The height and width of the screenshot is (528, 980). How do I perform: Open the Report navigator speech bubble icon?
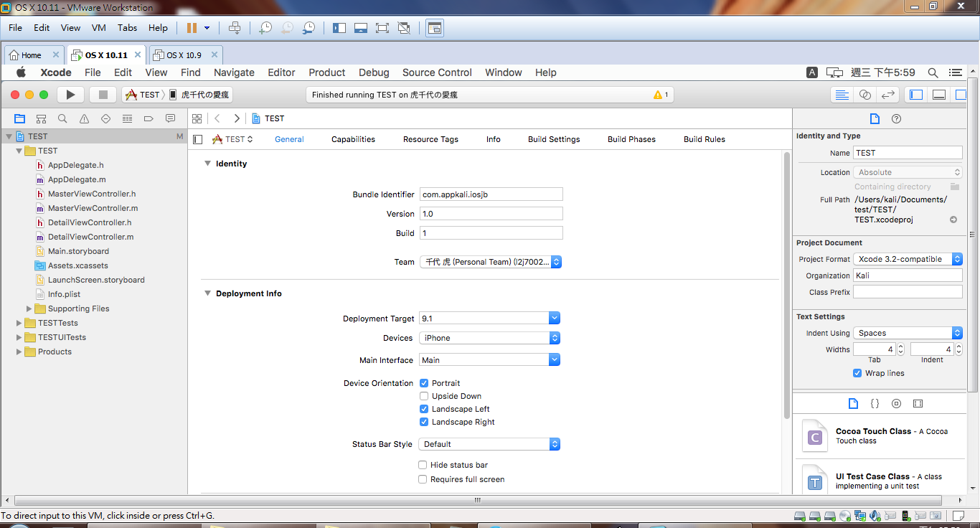pyautogui.click(x=170, y=118)
